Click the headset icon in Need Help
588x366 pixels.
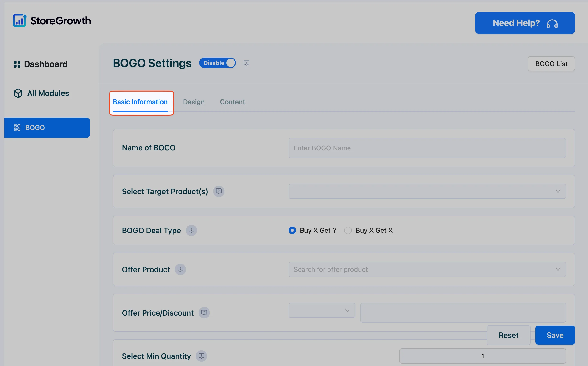tap(552, 24)
